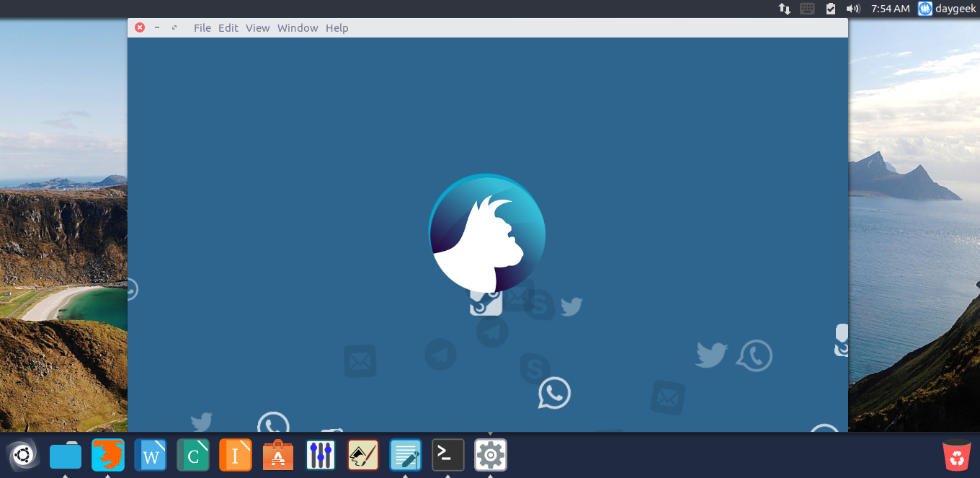Launch LibreOffice Impress from the dock

(236, 456)
